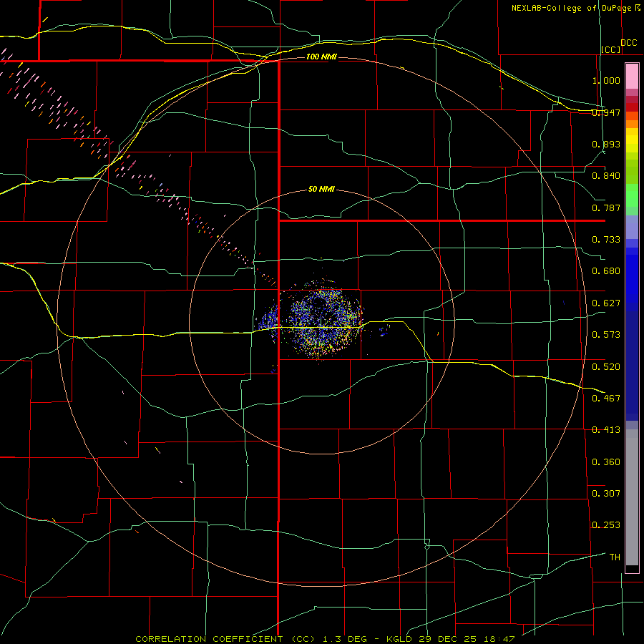Click the 100 NMI range ring label
This screenshot has height=644, width=644.
pyautogui.click(x=321, y=57)
